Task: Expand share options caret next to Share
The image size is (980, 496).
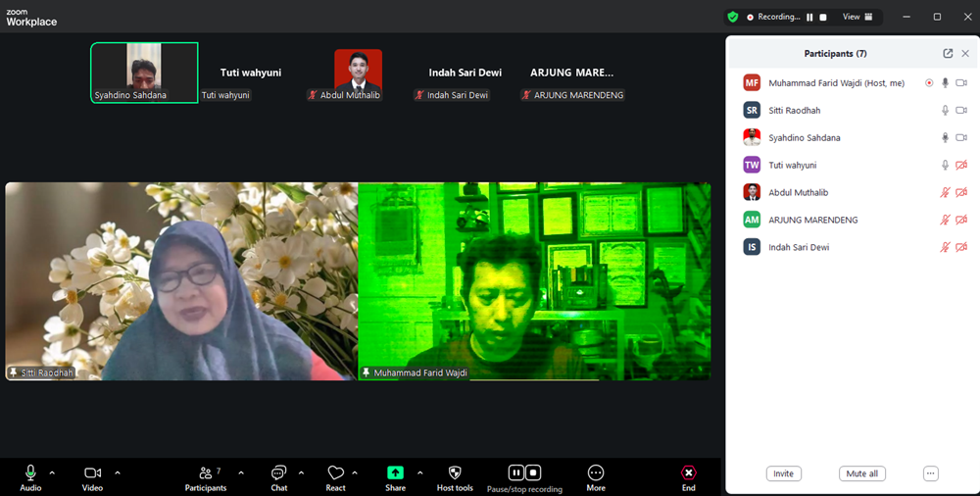Action: [x=420, y=472]
